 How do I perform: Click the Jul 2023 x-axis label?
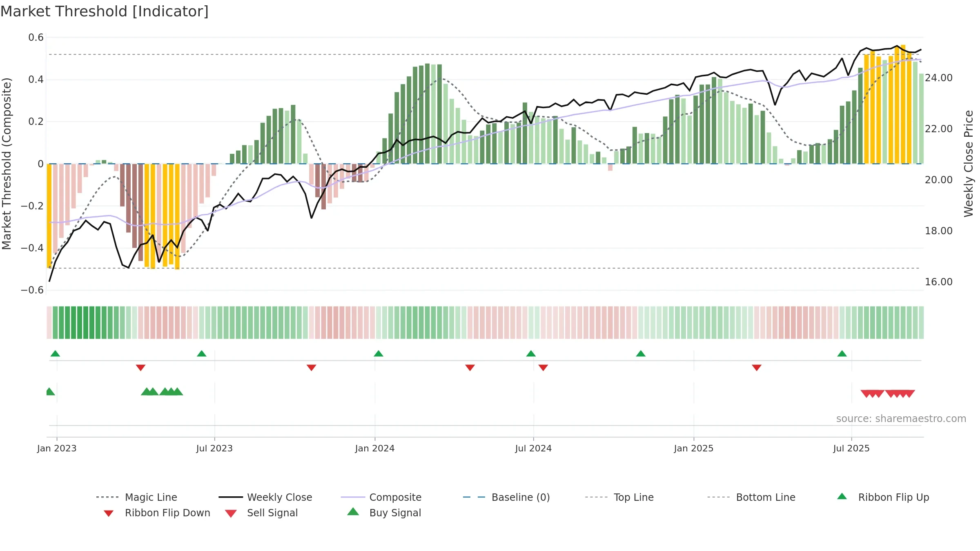(214, 448)
